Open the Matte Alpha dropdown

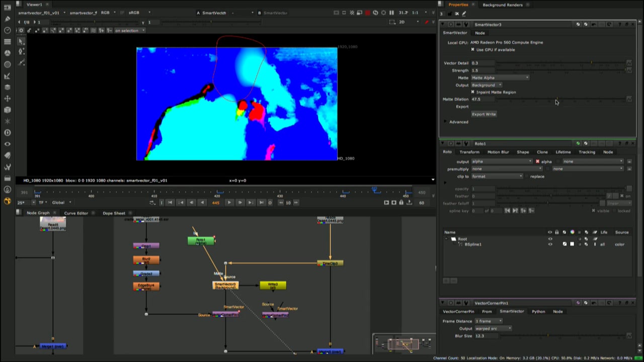(x=500, y=77)
